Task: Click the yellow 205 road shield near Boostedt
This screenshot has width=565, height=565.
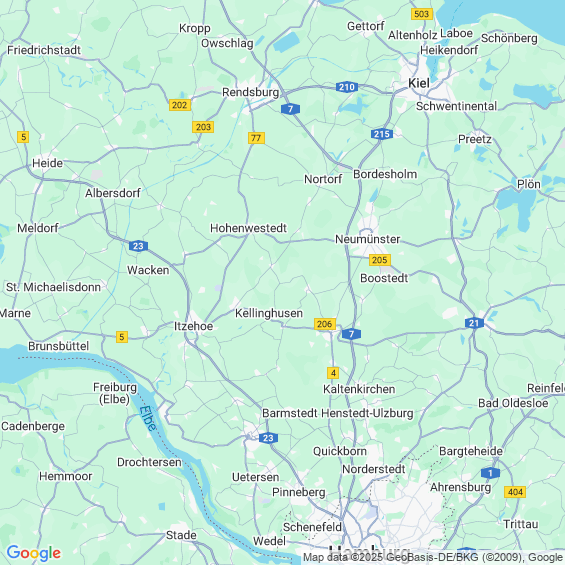Action: click(380, 260)
